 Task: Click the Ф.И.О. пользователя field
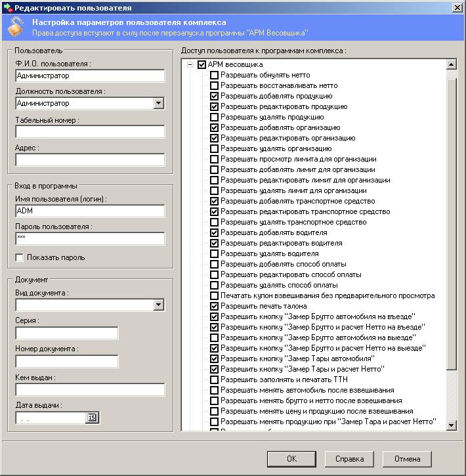[90, 76]
